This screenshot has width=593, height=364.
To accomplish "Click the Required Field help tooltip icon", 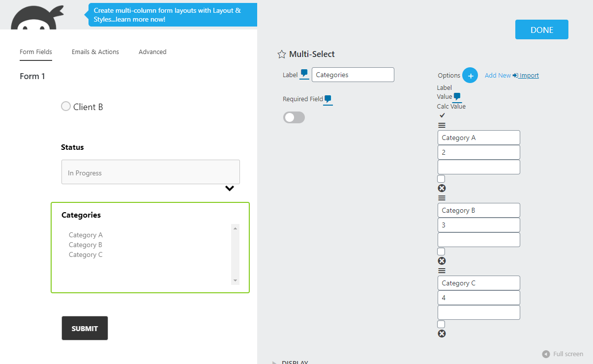I will 328,99.
